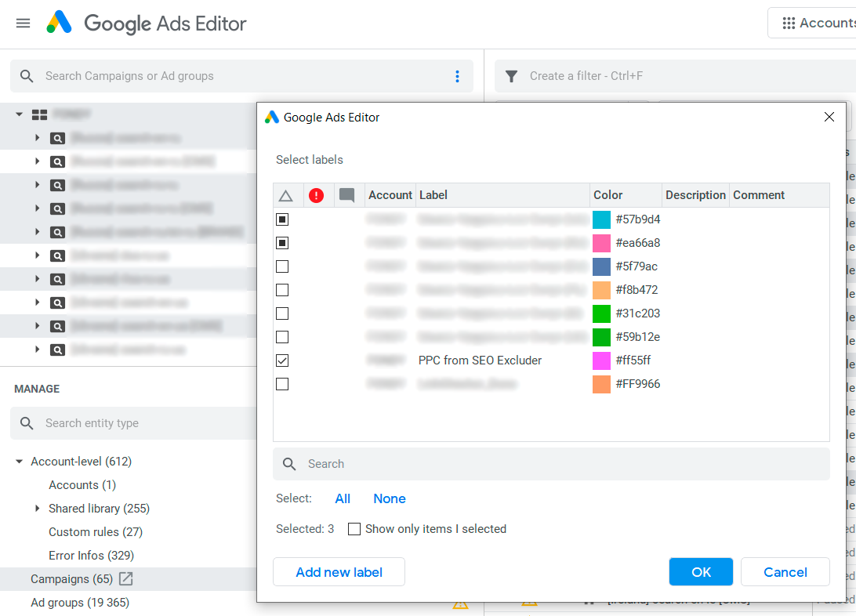The height and width of the screenshot is (616, 856).
Task: Click the orange #FF9966 color swatch
Action: pos(601,384)
